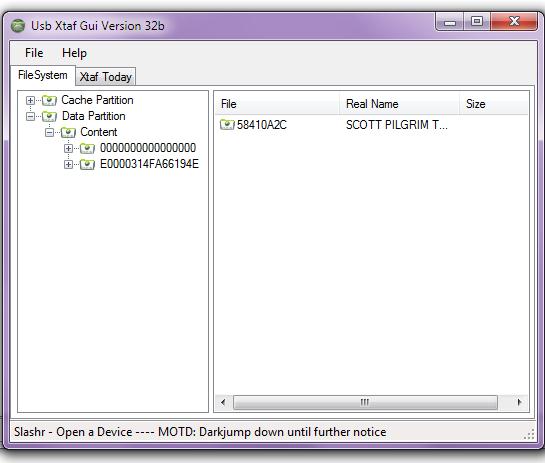Open the Help menu

pyautogui.click(x=74, y=53)
